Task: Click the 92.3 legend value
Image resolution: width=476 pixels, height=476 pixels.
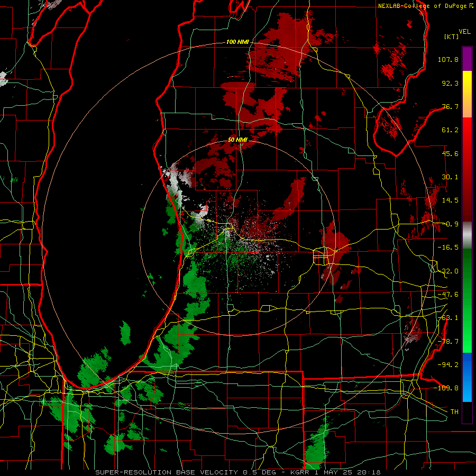Action: pyautogui.click(x=450, y=83)
